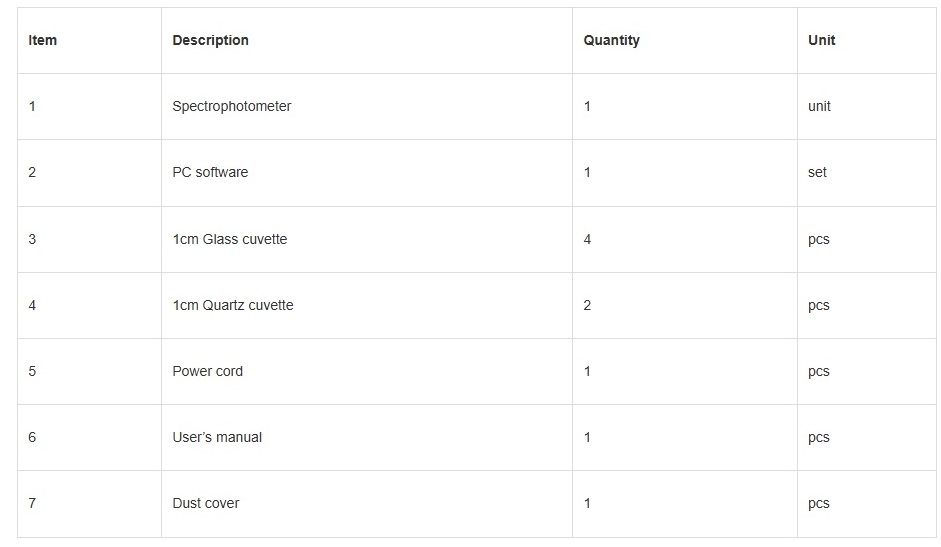Click the 'set' unit cell

(817, 173)
